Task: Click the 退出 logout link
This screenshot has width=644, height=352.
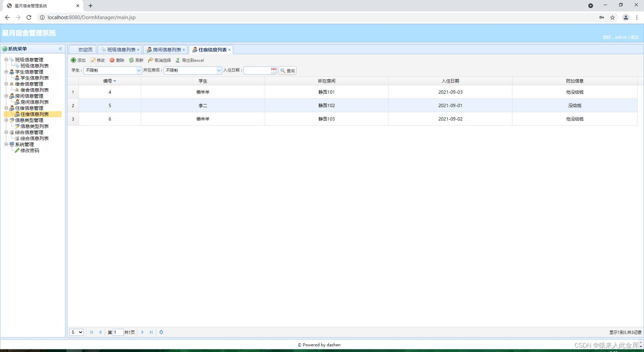Action: pyautogui.click(x=635, y=37)
